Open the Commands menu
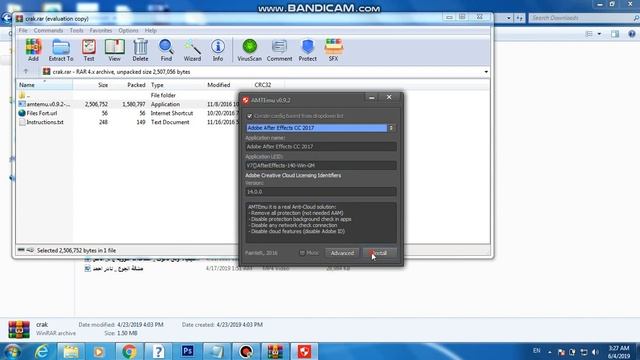 (x=48, y=31)
